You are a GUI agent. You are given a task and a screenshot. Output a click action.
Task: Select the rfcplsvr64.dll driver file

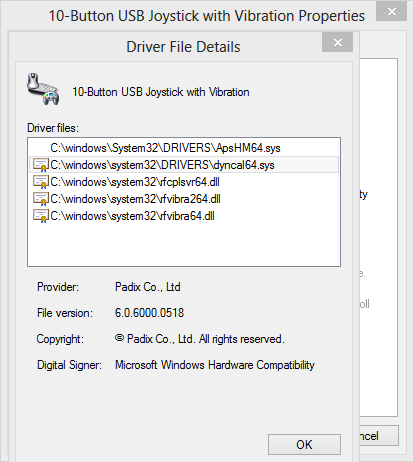coord(135,182)
